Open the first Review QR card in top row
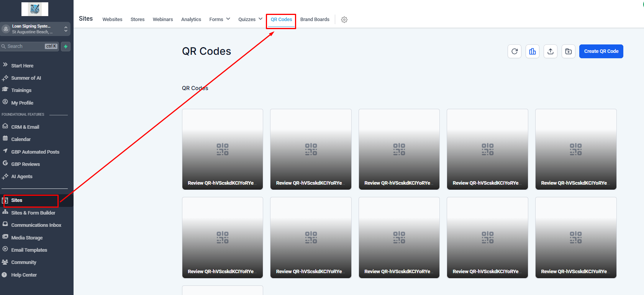The width and height of the screenshot is (644, 295). (223, 149)
